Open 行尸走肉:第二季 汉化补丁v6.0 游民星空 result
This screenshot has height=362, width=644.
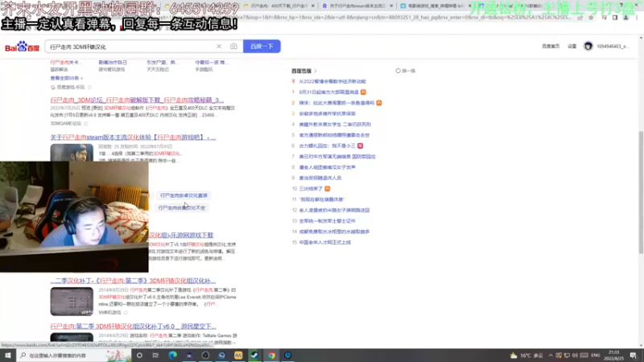(x=133, y=327)
